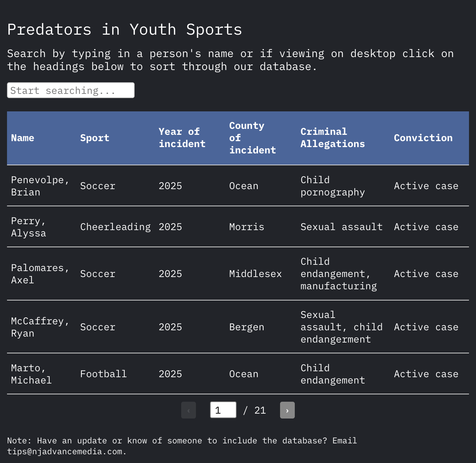Click the Football sport cell
The image size is (476, 463).
(x=103, y=374)
